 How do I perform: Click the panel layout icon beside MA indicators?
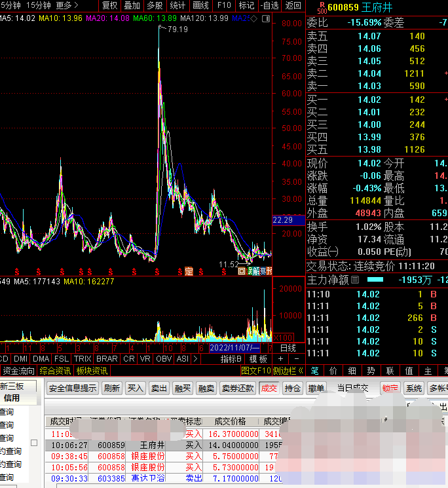pyautogui.click(x=266, y=19)
